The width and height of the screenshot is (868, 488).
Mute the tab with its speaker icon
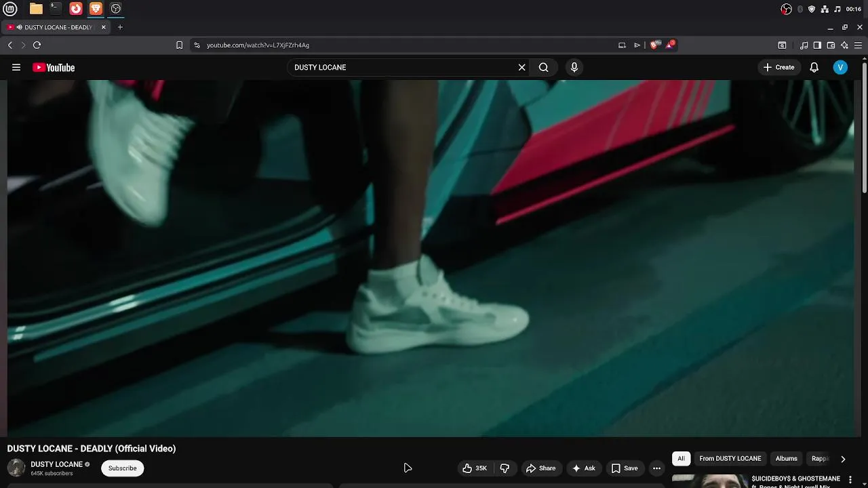19,27
